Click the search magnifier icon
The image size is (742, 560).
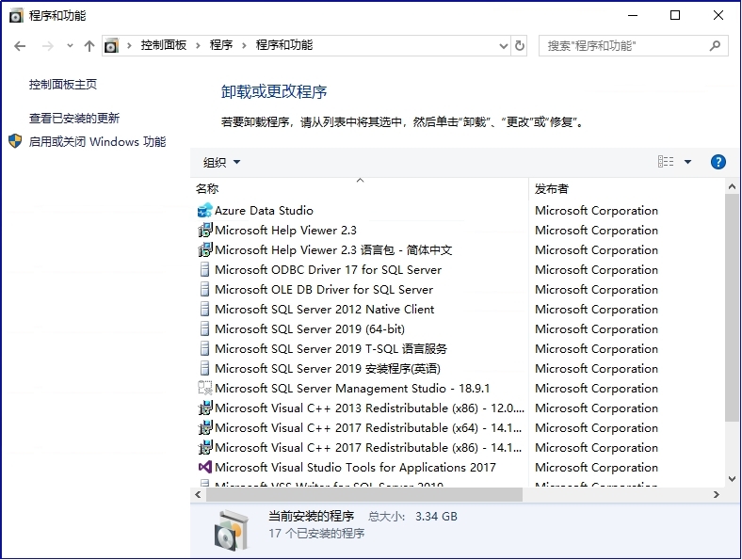click(x=715, y=46)
